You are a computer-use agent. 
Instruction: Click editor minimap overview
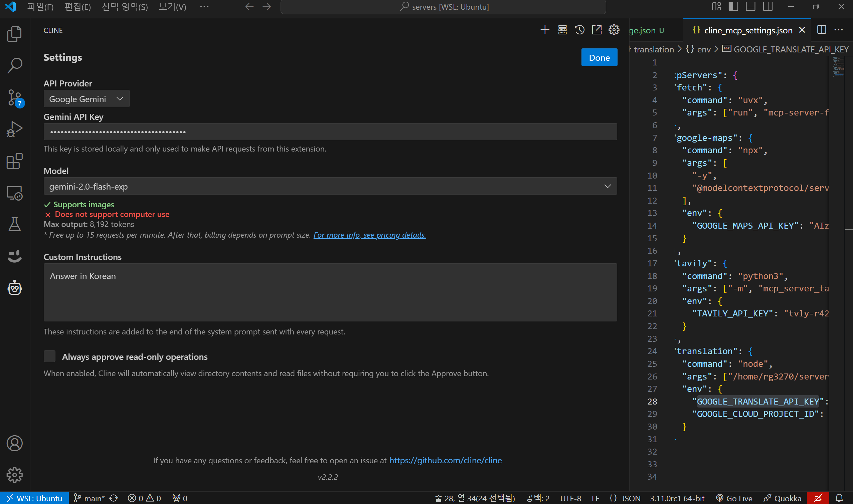tap(838, 67)
